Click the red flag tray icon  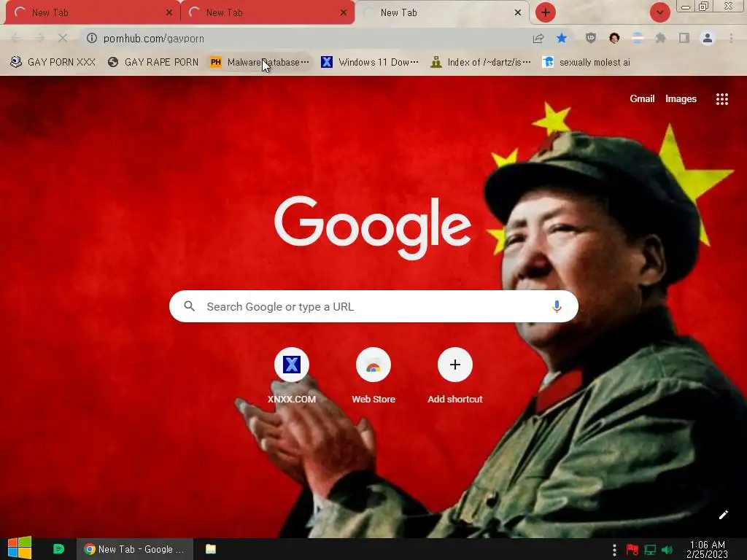632,550
